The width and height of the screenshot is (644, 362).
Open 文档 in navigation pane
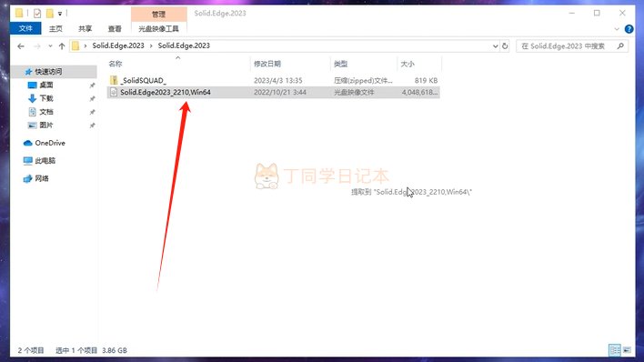tap(46, 112)
